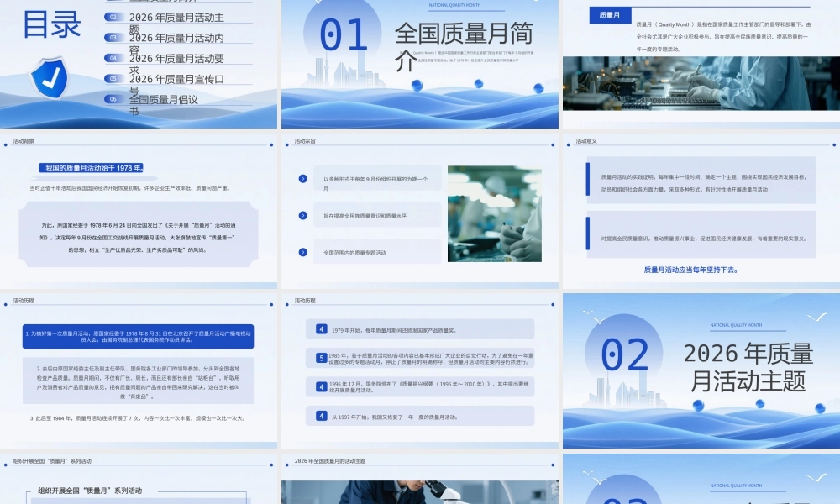Image resolution: width=840 pixels, height=504 pixels.
Task: Select the contents entry 2026年质量月活动要求
Action: pyautogui.click(x=176, y=64)
